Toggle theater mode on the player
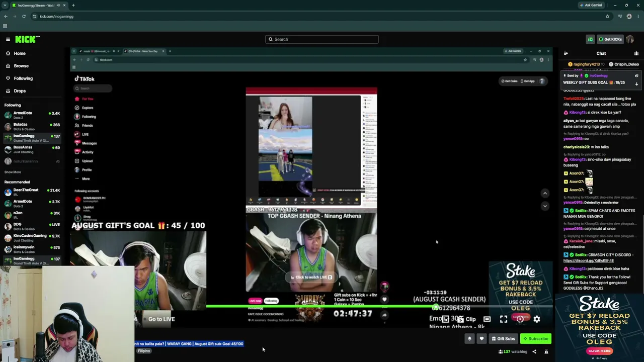The height and width of the screenshot is (362, 644). 487,319
